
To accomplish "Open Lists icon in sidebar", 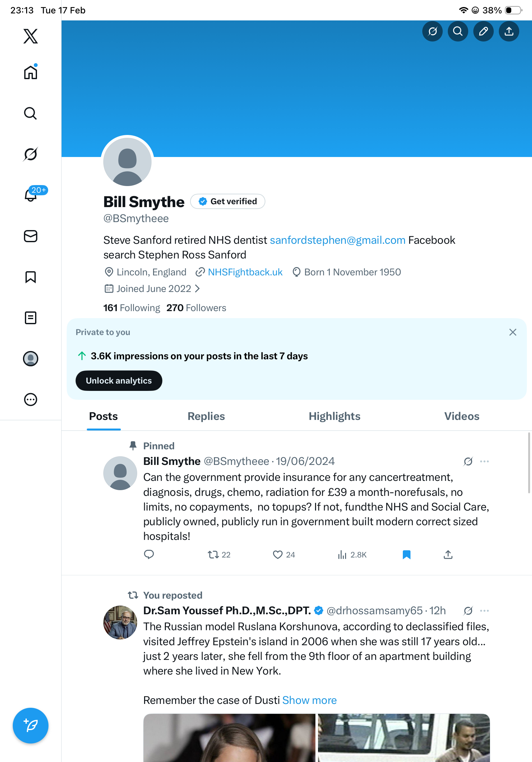I will [31, 318].
